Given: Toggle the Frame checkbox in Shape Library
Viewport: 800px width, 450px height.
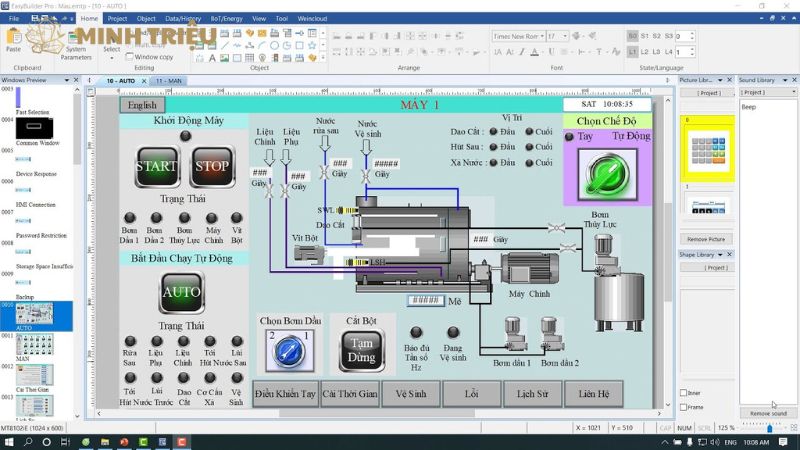Looking at the screenshot, I should 684,407.
